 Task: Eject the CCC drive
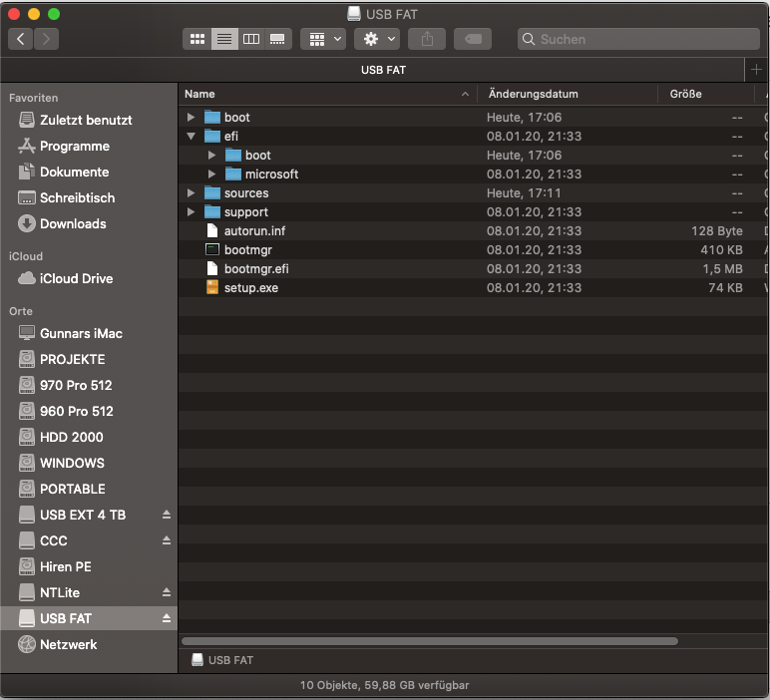pos(167,540)
